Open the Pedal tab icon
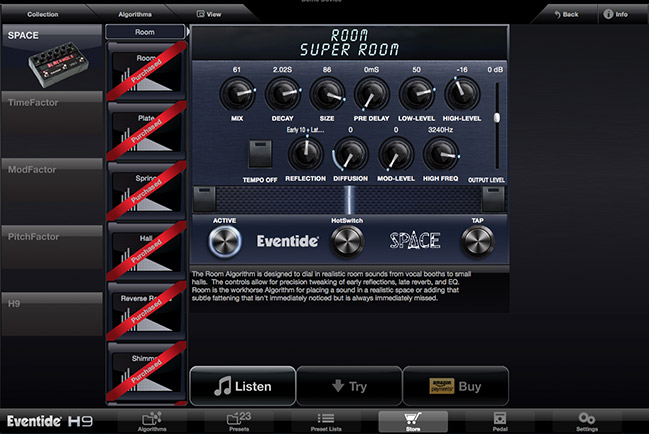Viewport: 649px width, 434px height. click(x=500, y=422)
